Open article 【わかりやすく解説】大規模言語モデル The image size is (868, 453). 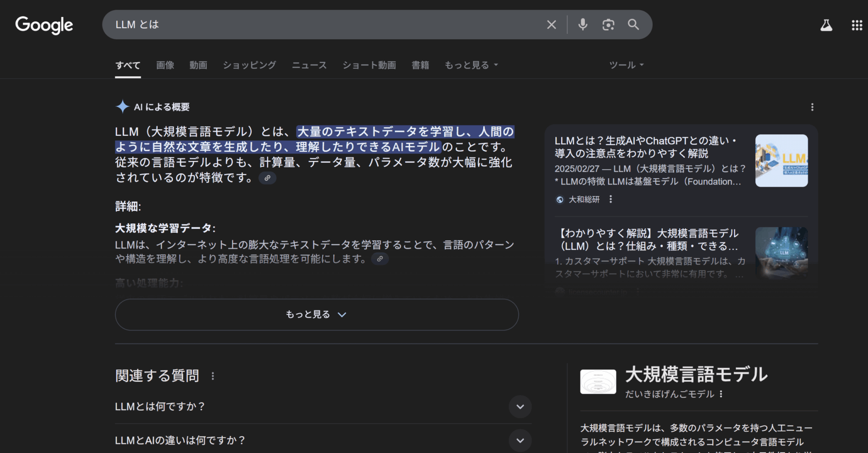click(647, 240)
